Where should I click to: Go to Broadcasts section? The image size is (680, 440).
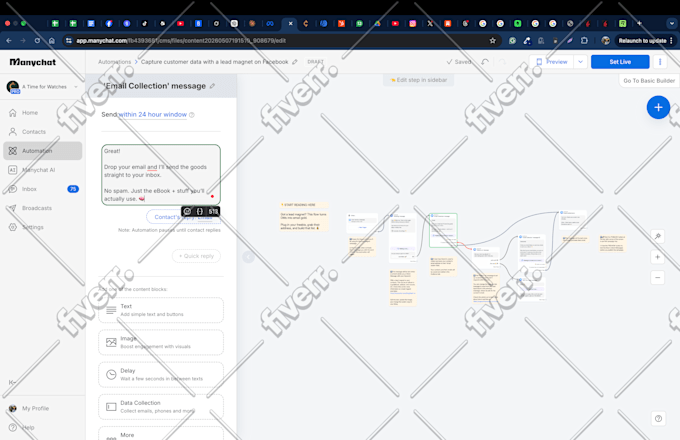36,208
